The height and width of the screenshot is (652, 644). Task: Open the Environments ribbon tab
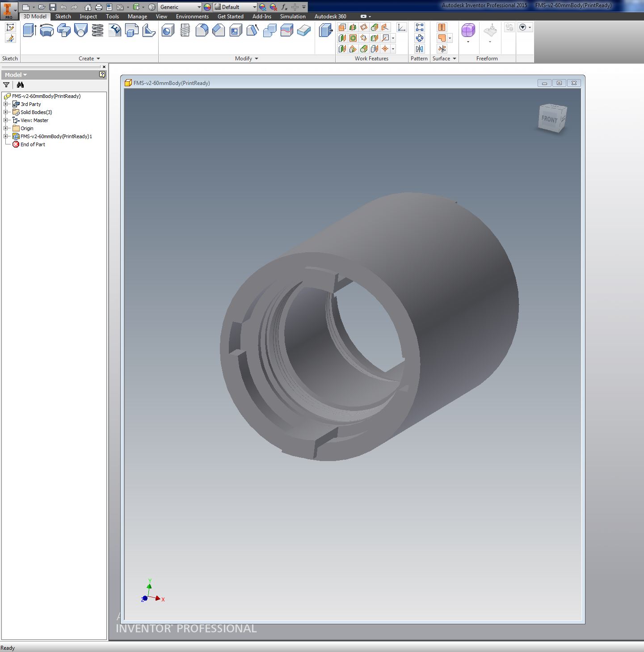pos(192,17)
